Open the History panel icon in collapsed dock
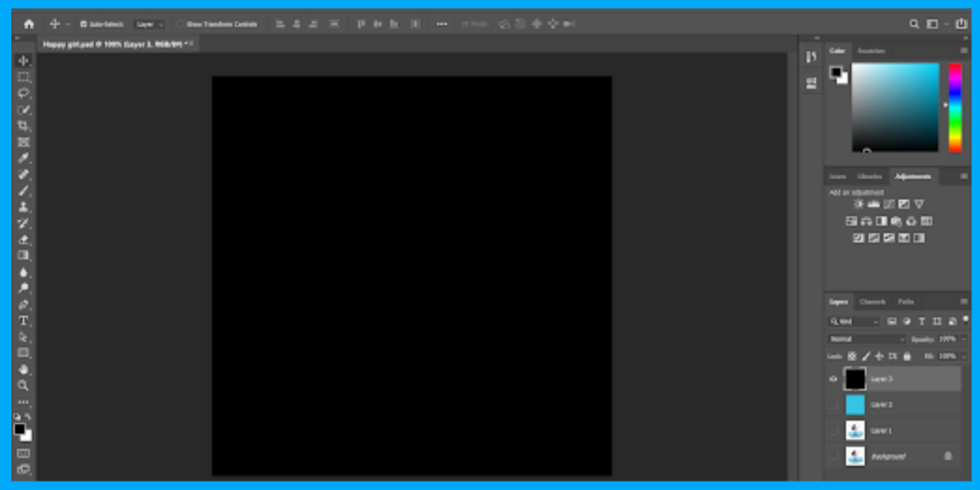Image resolution: width=980 pixels, height=490 pixels. point(812,56)
